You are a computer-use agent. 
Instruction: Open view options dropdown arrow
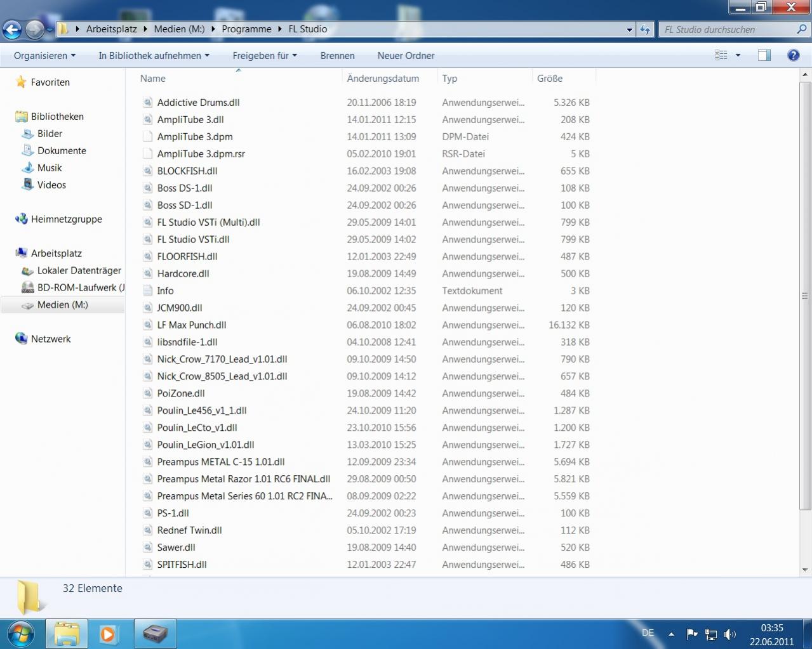pos(738,55)
